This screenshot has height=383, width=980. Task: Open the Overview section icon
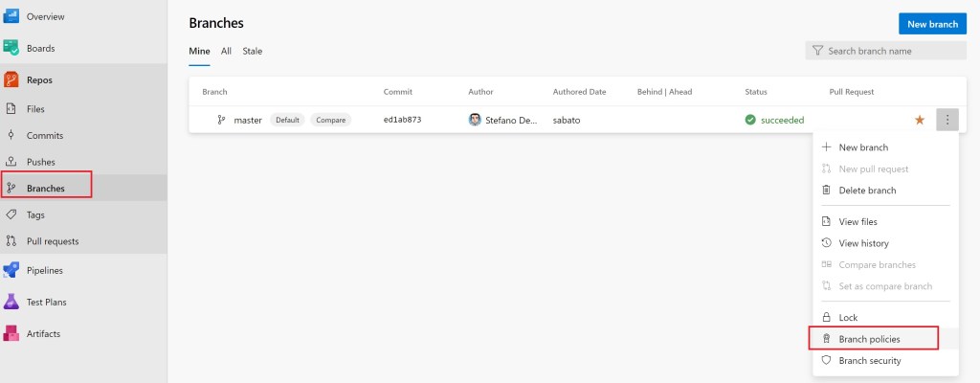click(x=11, y=17)
